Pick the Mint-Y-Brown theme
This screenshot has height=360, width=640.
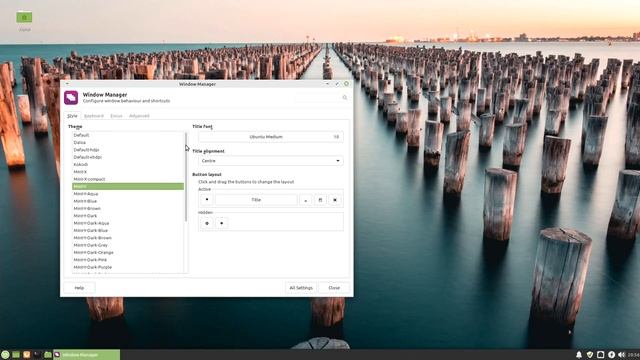click(128, 209)
